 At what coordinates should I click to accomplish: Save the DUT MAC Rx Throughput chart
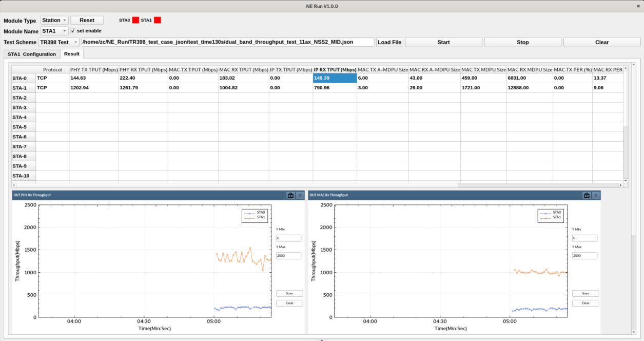(x=586, y=293)
